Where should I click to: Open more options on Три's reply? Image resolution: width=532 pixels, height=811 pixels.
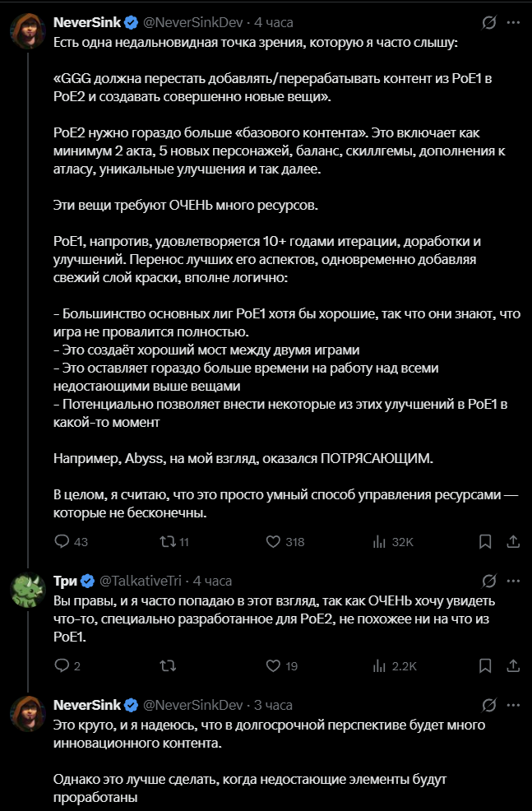coord(513,581)
